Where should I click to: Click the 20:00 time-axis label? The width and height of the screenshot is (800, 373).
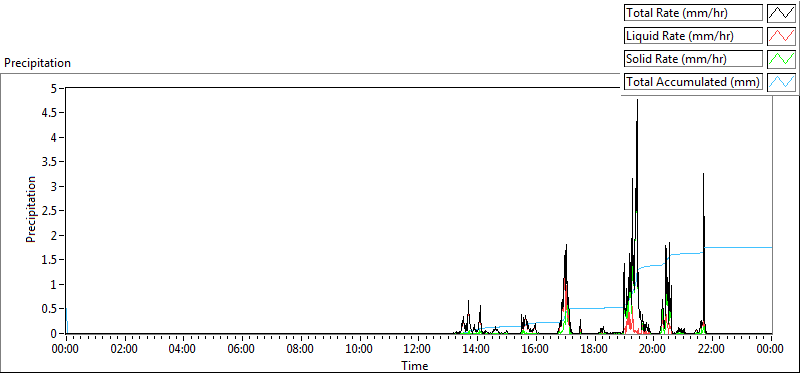654,349
